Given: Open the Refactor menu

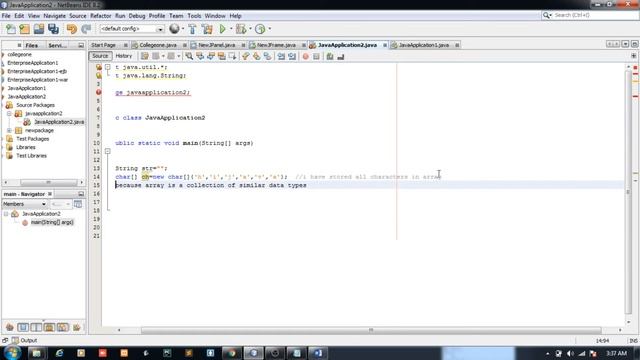Looking at the screenshot, I should pos(101,16).
